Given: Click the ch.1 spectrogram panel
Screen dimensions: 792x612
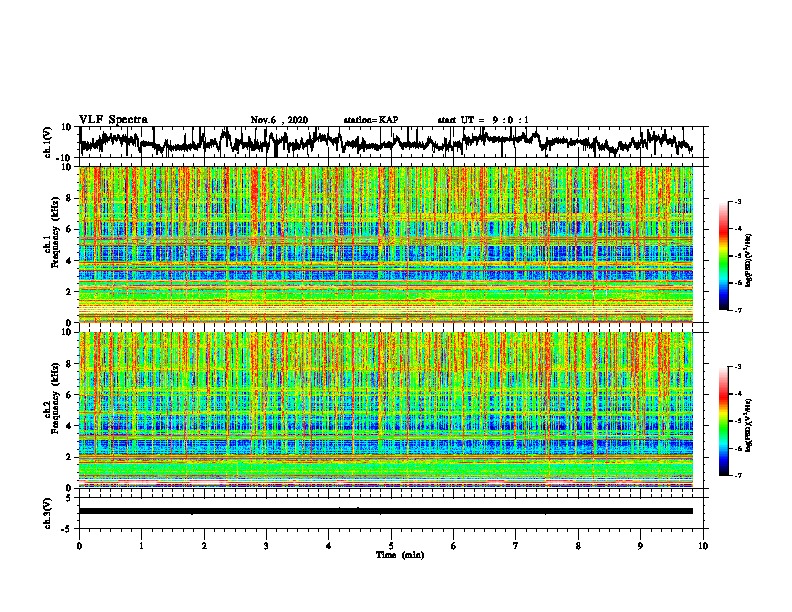Looking at the screenshot, I should [386, 244].
